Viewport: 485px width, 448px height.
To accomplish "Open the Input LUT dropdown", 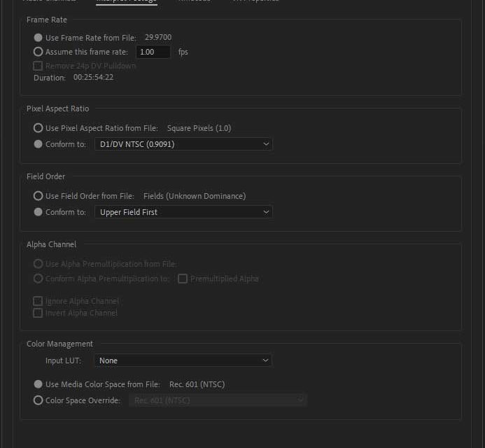I will [183, 360].
